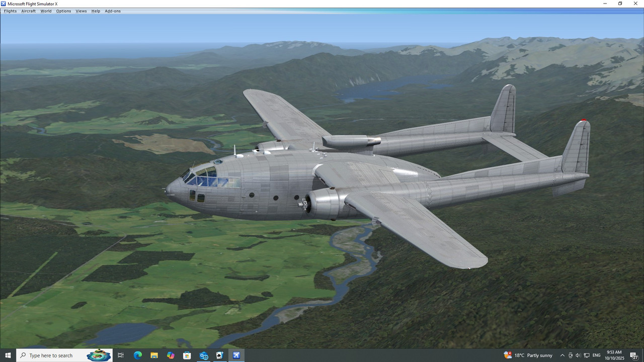
Task: Open the World menu
Action: click(46, 11)
